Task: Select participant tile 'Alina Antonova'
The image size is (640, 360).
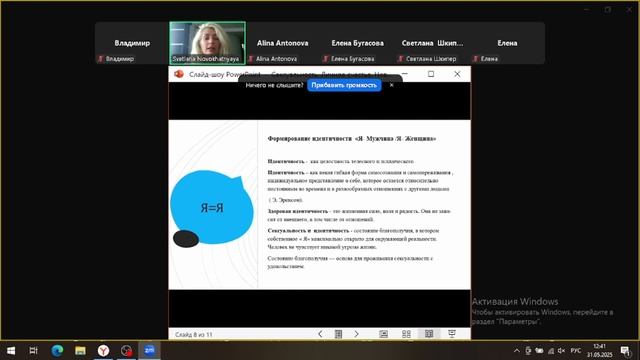Action: (x=282, y=43)
